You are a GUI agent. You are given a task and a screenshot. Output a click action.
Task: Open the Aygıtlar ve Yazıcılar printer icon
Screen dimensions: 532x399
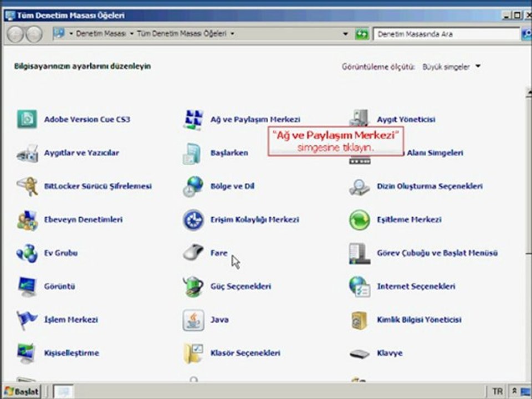coord(27,154)
